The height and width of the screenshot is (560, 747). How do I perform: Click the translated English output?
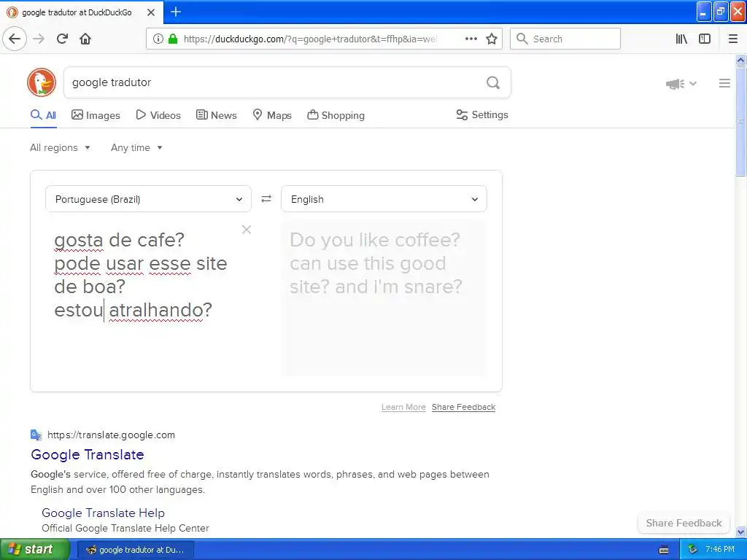(x=384, y=298)
